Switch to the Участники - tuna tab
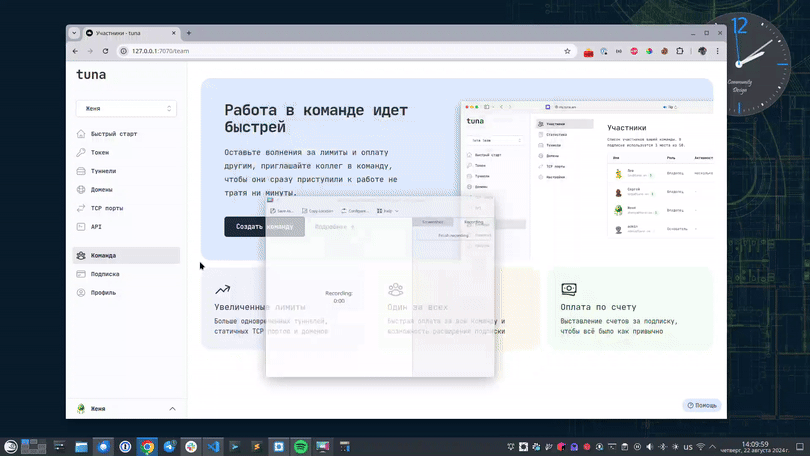 [124, 33]
